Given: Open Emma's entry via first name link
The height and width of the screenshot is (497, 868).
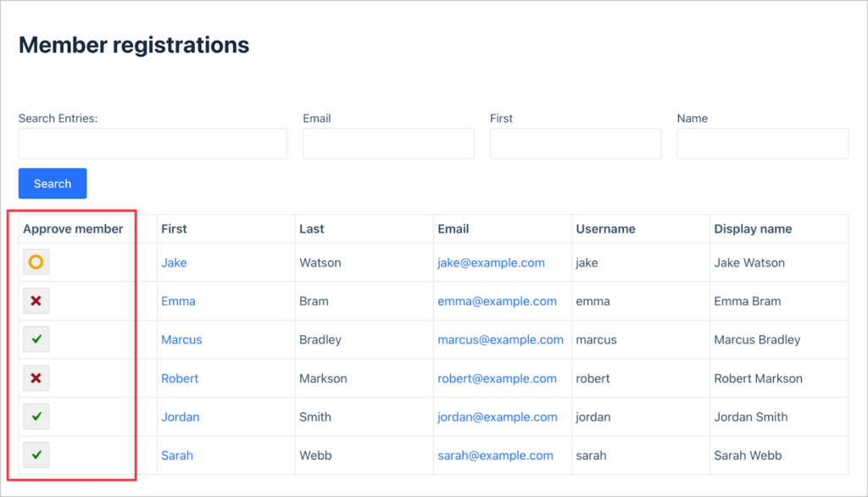Looking at the screenshot, I should [x=178, y=301].
